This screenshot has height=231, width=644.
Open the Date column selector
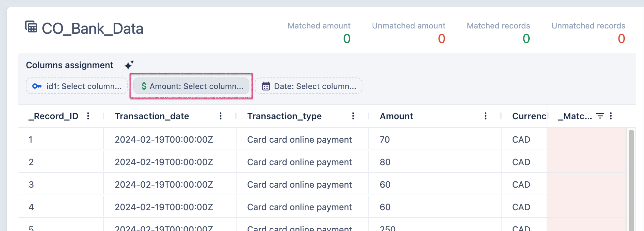click(309, 86)
